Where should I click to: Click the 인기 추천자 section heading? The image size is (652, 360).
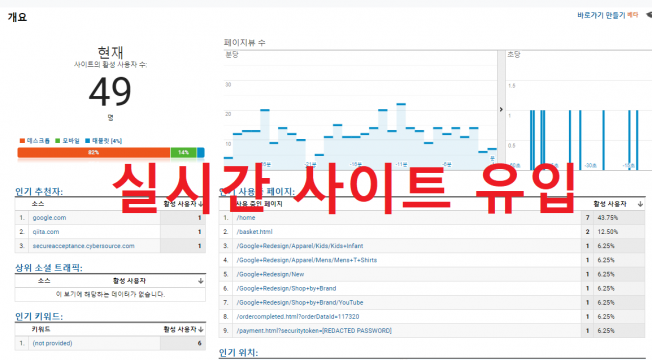pyautogui.click(x=39, y=192)
